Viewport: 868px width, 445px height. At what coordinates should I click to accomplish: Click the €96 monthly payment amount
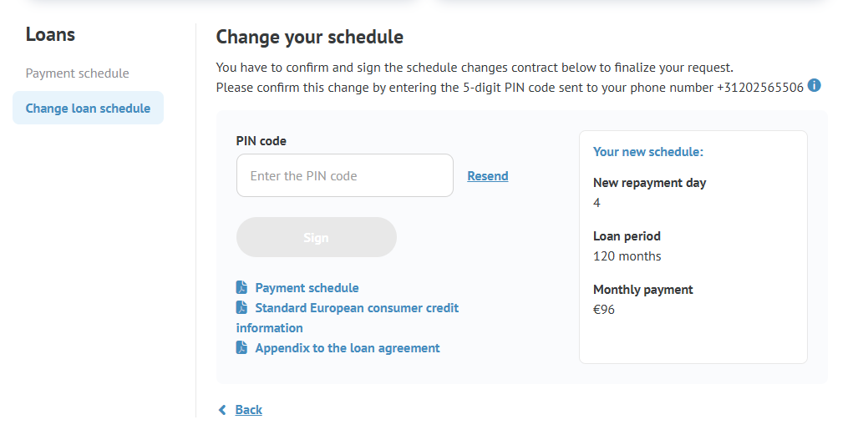(x=604, y=310)
